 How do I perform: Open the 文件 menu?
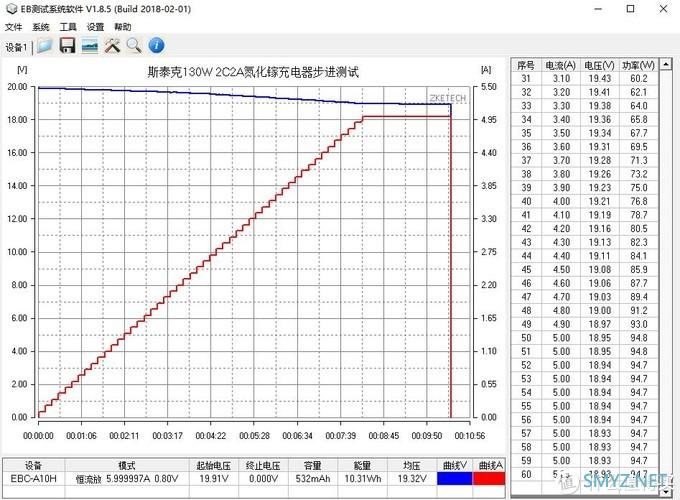pyautogui.click(x=13, y=27)
